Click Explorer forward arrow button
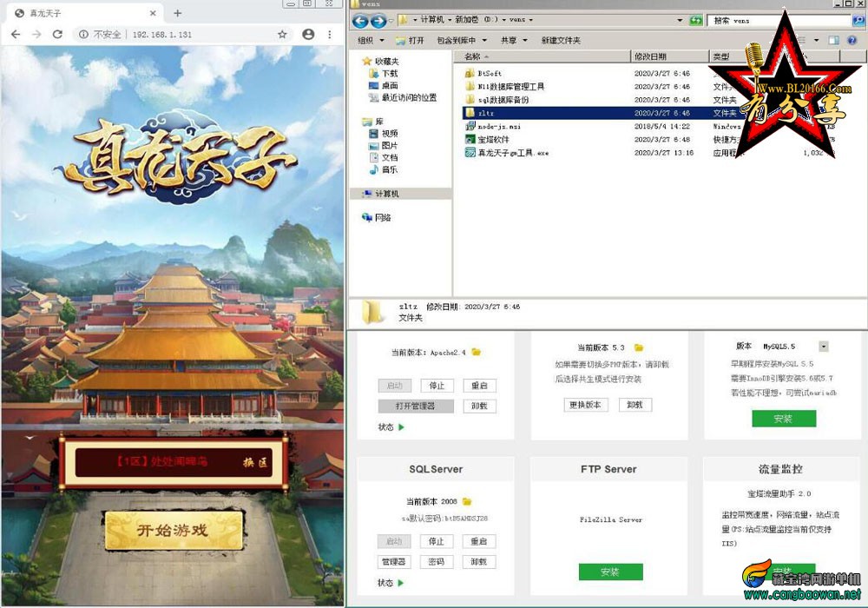868x608 pixels. [378, 21]
